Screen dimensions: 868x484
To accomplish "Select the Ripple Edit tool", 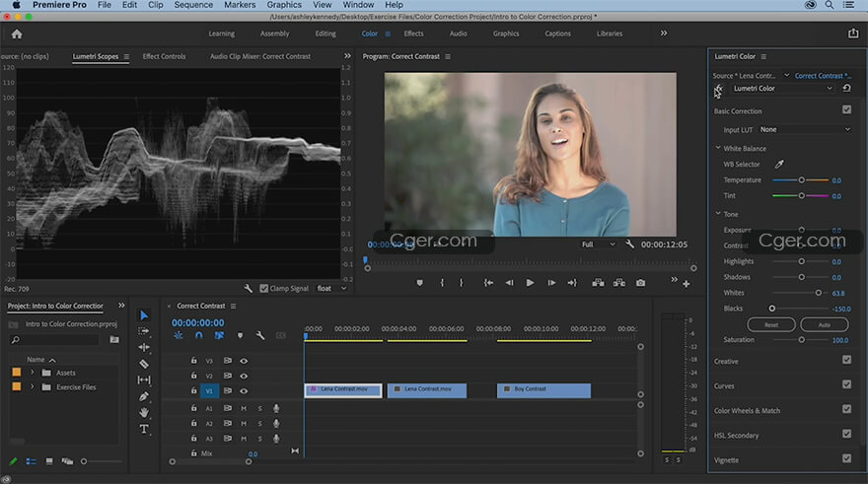I will (144, 347).
